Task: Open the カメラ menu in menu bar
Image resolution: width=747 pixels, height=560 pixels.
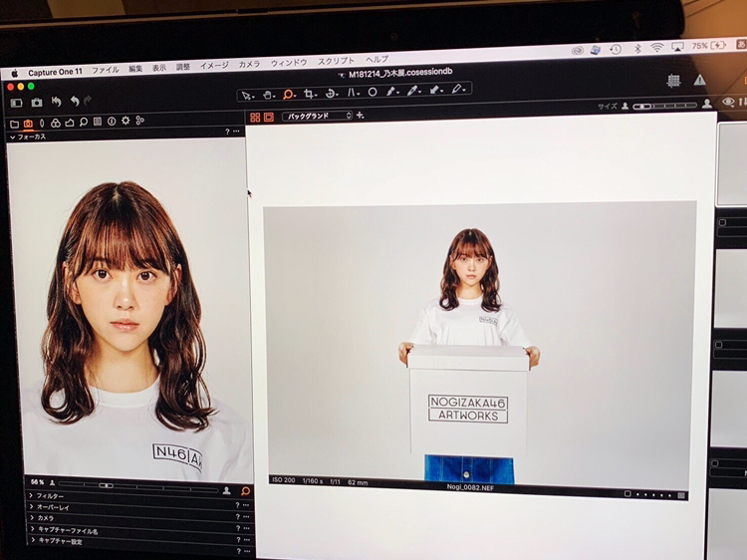Action: [250, 64]
